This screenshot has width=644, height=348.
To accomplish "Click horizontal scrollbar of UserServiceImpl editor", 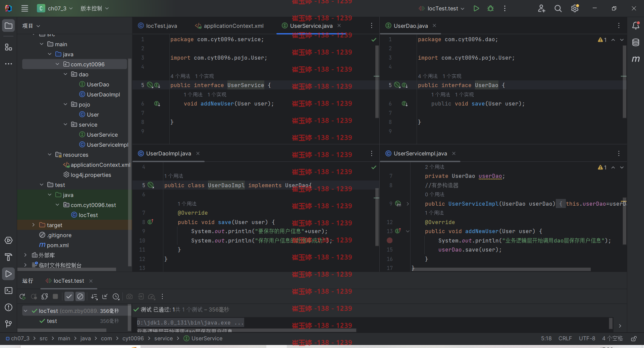I will (502, 269).
